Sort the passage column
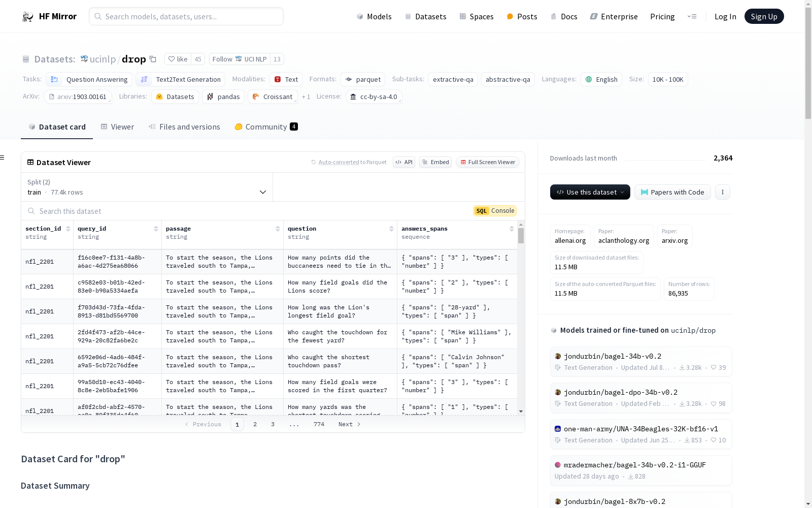 pos(278,229)
